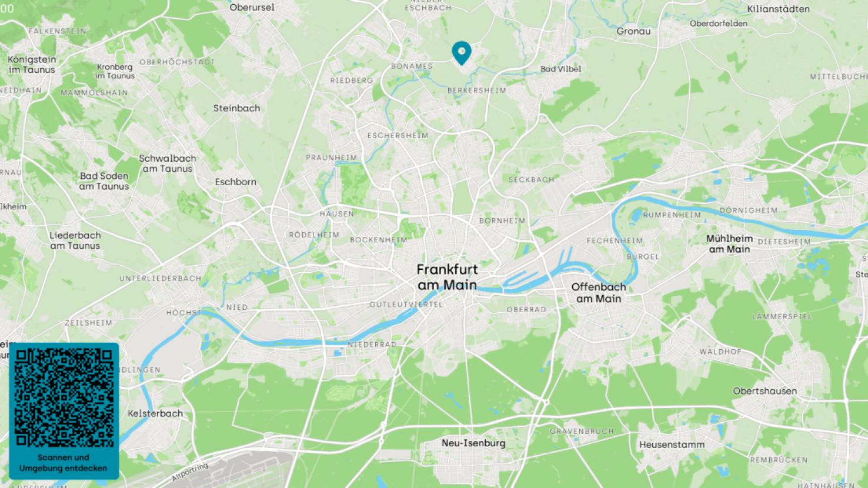The image size is (868, 488).
Task: Click the Kelsterbach label
Action: coord(155,413)
